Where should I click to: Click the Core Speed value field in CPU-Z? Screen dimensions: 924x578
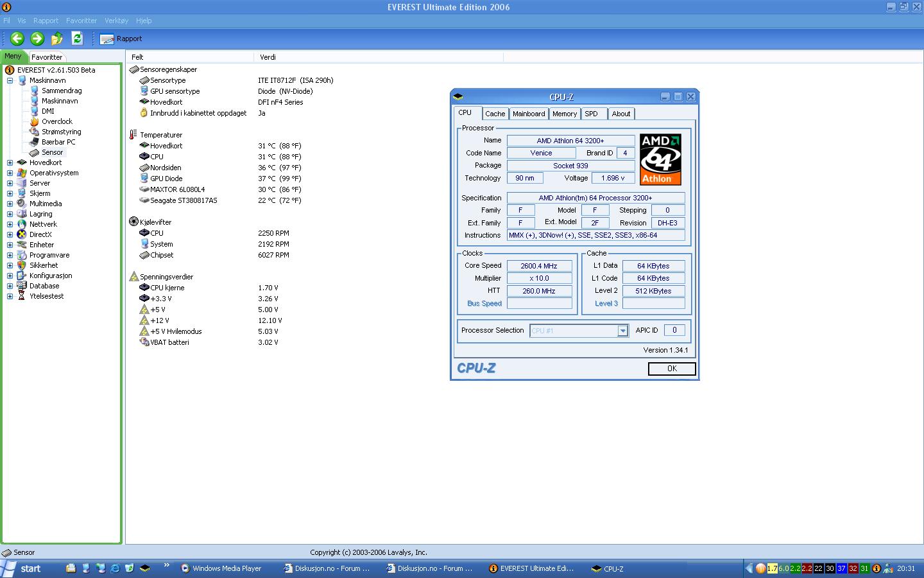point(539,266)
